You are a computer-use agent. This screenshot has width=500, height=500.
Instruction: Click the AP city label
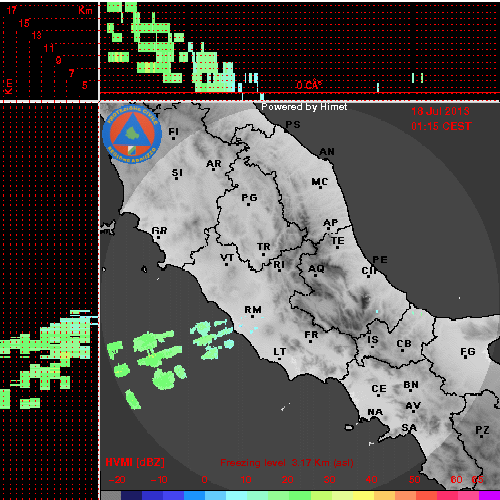coord(331,222)
